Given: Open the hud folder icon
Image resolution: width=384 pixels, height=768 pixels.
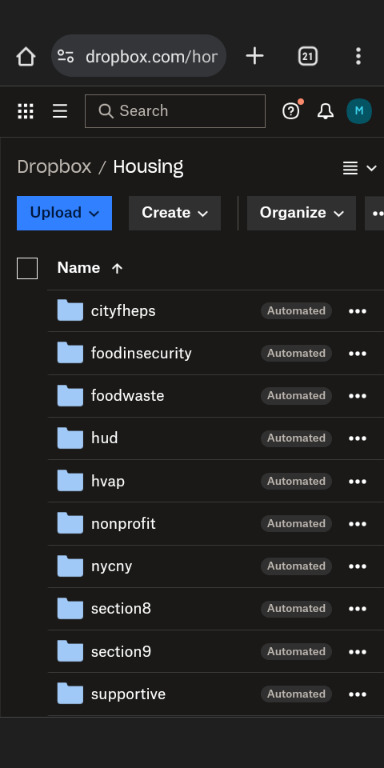Looking at the screenshot, I should pyautogui.click(x=70, y=438).
